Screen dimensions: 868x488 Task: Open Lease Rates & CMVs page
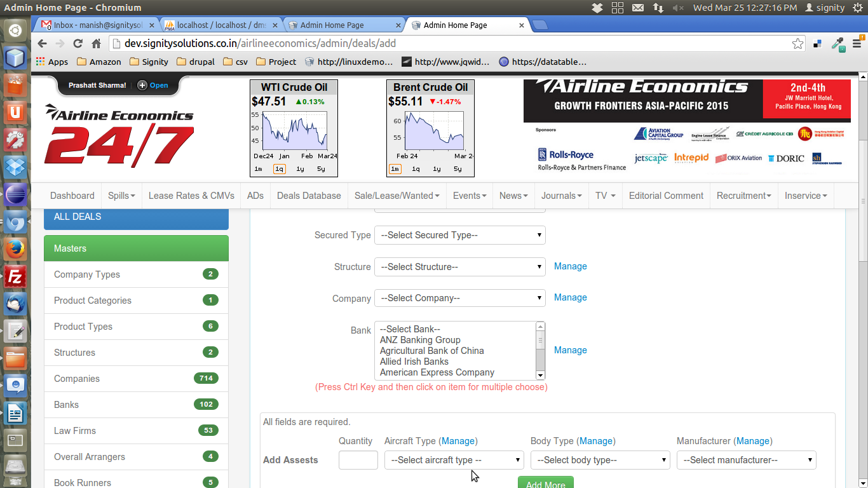coord(191,196)
